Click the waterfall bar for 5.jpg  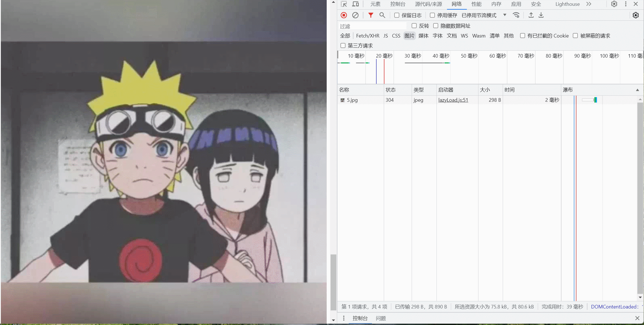(x=590, y=100)
